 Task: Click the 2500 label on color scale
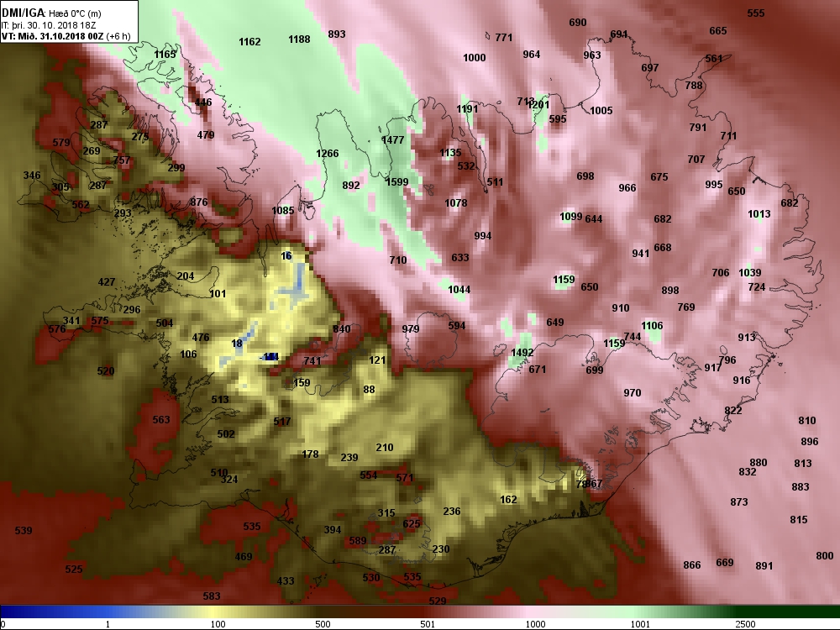click(x=745, y=624)
